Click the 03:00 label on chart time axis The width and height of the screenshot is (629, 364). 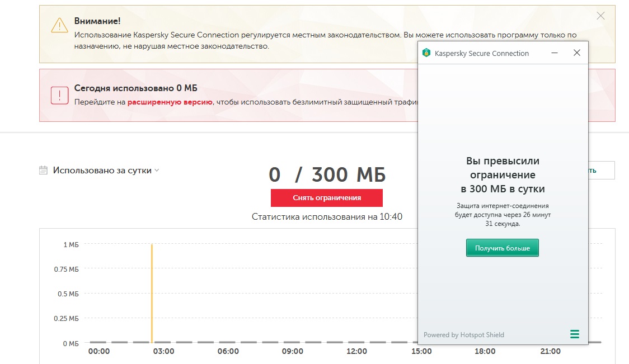pyautogui.click(x=164, y=351)
